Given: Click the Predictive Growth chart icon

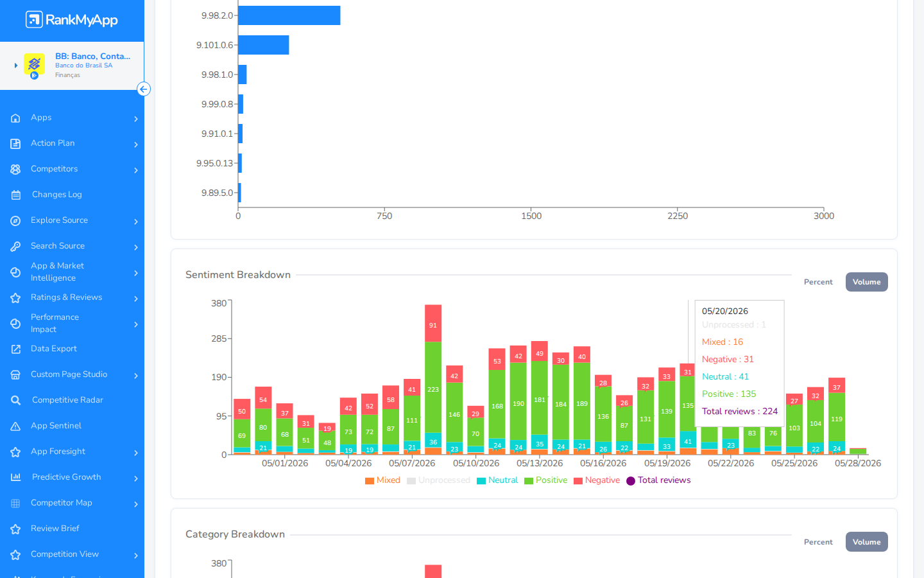Looking at the screenshot, I should click(x=16, y=477).
